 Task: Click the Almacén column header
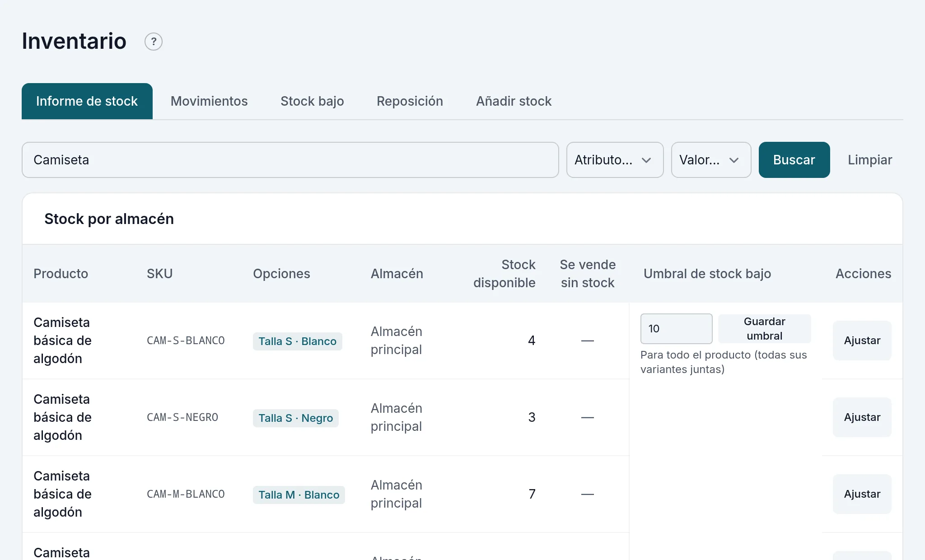[397, 274]
